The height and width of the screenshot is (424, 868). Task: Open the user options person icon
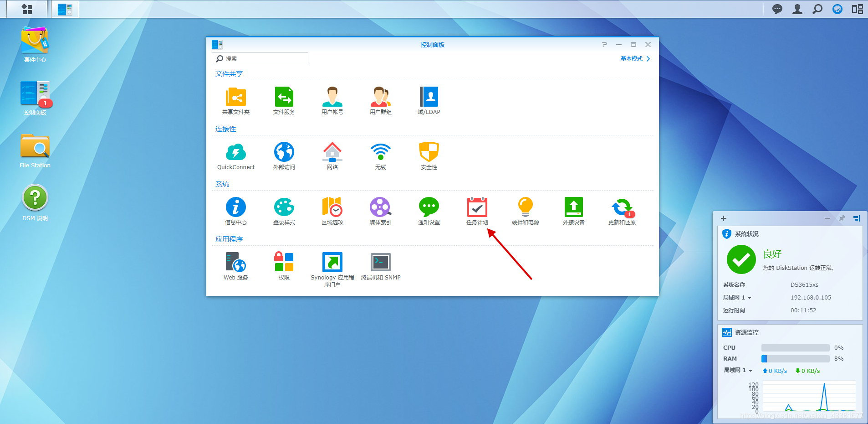coord(797,9)
